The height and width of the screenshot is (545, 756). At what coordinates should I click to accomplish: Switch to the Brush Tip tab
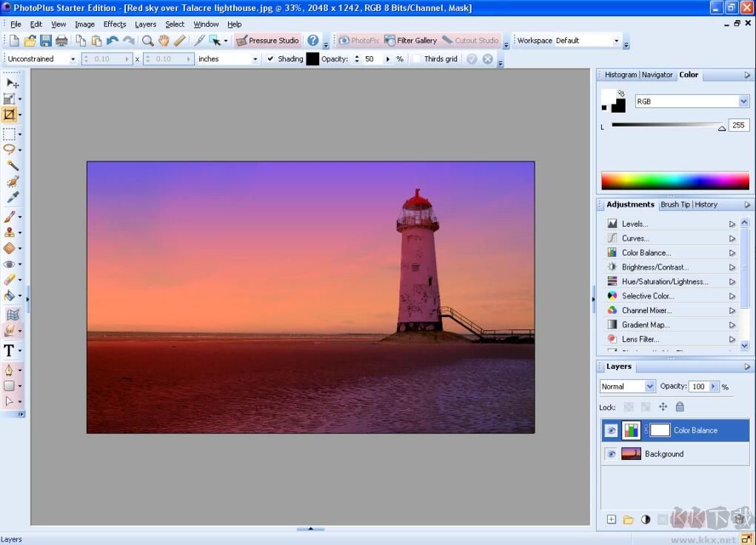pyautogui.click(x=675, y=204)
